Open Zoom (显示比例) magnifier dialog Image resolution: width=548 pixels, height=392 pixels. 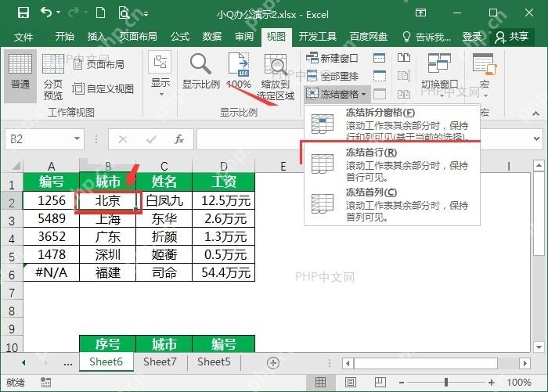click(x=201, y=72)
